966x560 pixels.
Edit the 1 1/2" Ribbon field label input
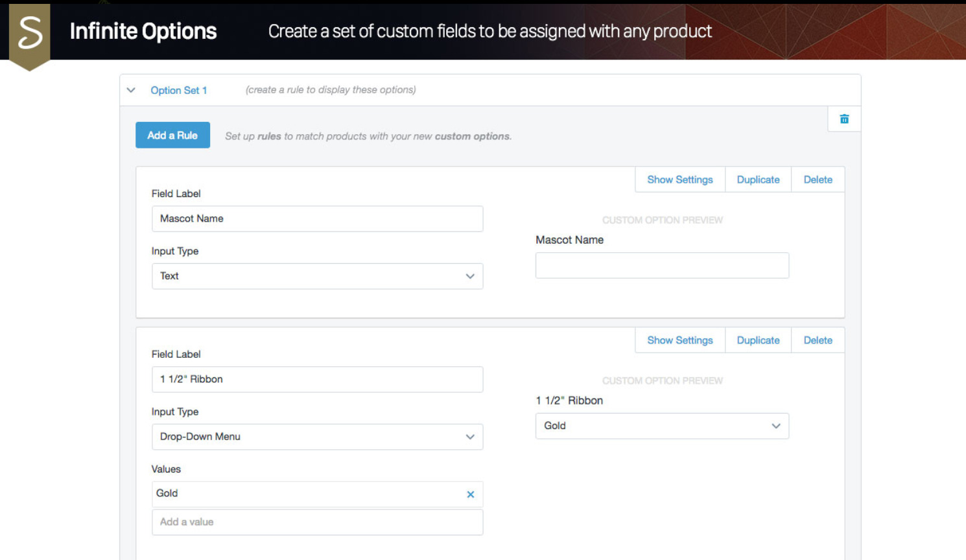[317, 380]
